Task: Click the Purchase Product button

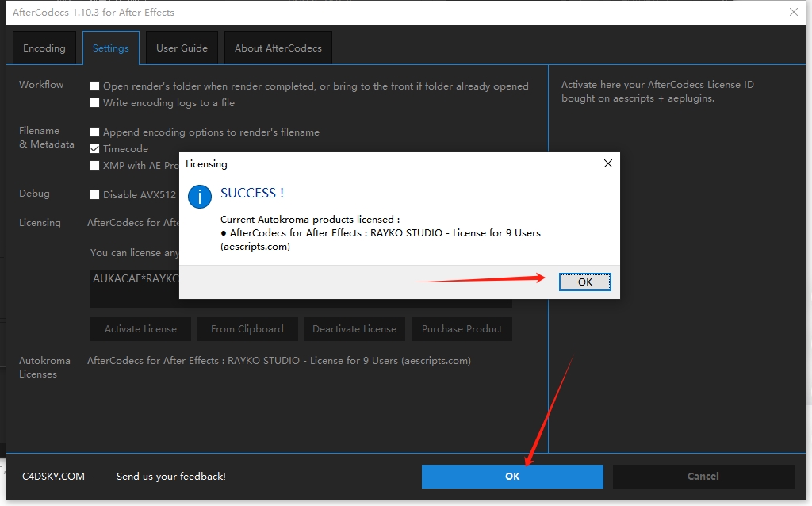Action: click(462, 329)
